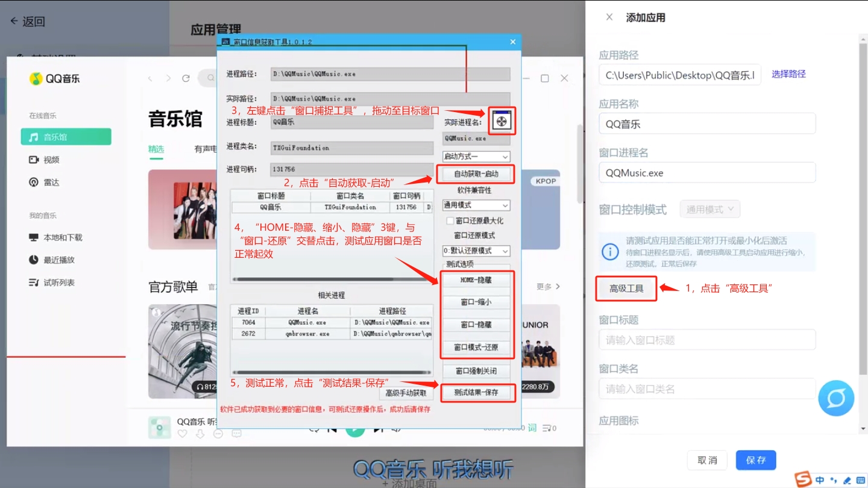Click the KPOP banner card in QQ音乐

[x=540, y=209]
